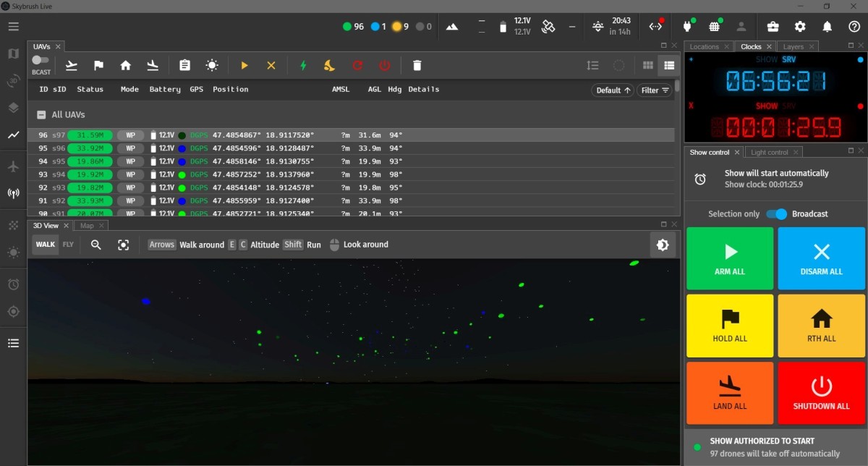Click the takeoff icon in the UAVs toolbar

71,65
